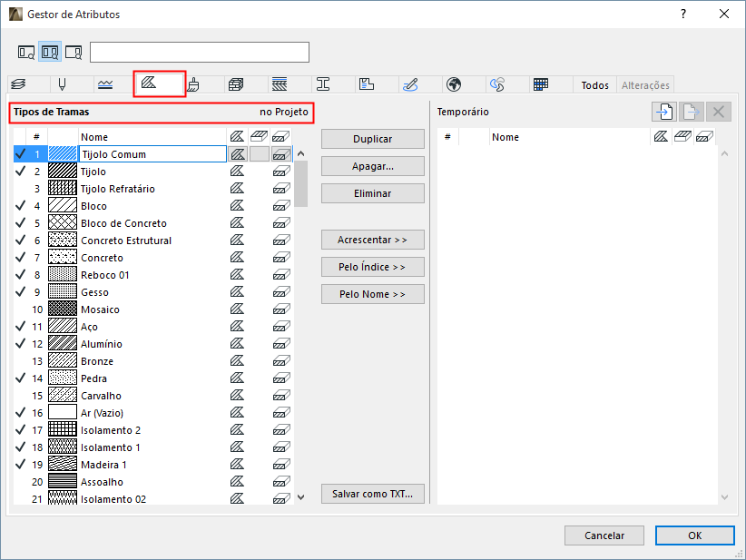Open the MEP Systems tab icon
This screenshot has height=560, width=746.
(410, 84)
